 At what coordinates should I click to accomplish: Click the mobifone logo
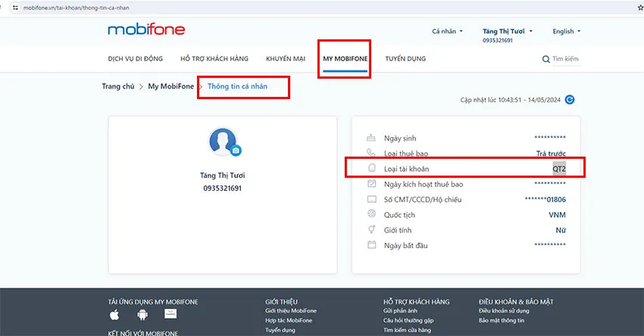pos(146,30)
